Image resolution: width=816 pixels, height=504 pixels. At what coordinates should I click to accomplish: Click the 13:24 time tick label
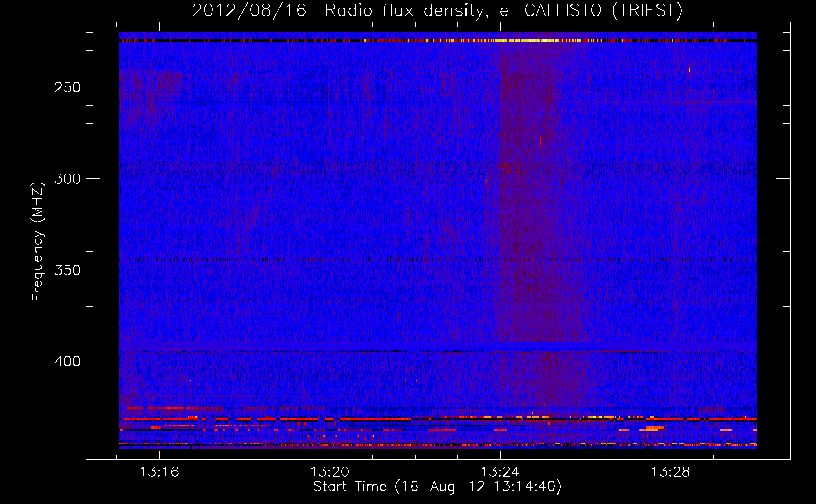coord(500,472)
